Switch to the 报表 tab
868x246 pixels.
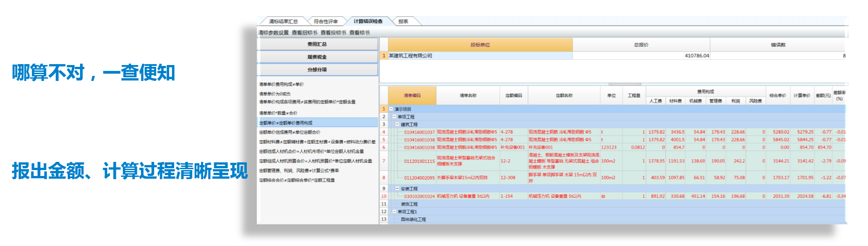[403, 21]
